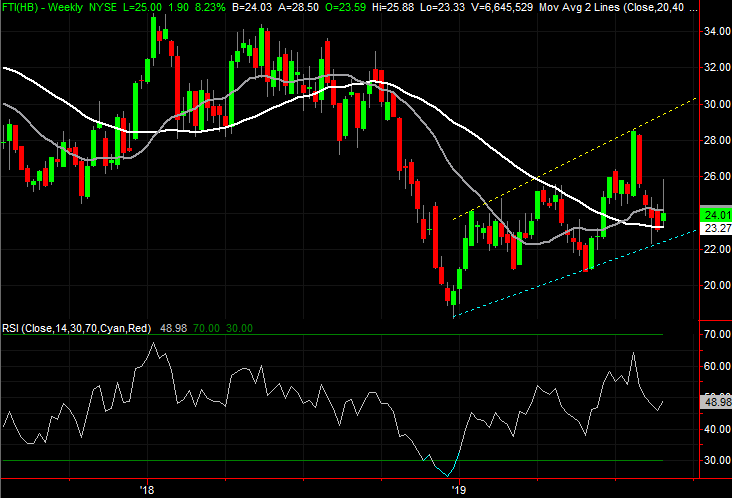Click the green 70.00 overbought value label
Image resolution: width=732 pixels, height=498 pixels.
point(206,328)
